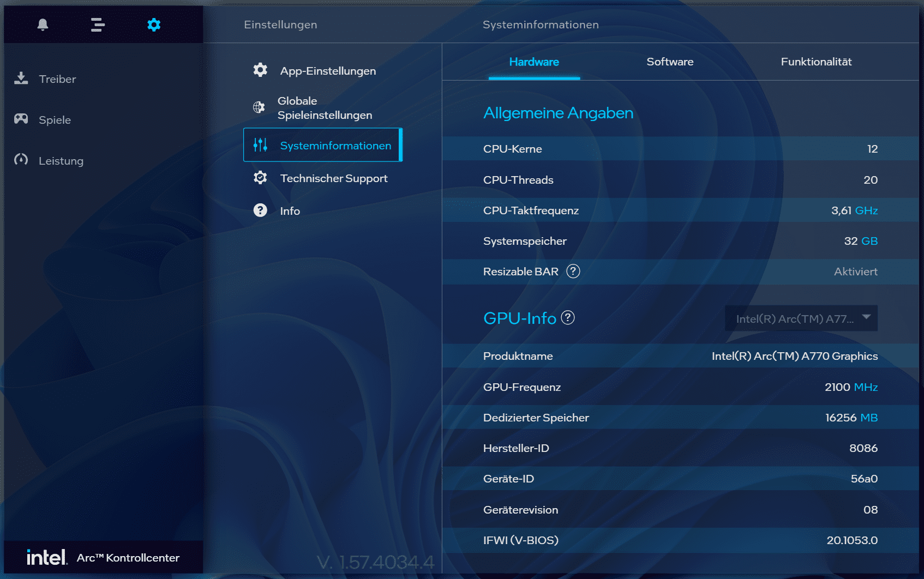Click the Technischer Support cog icon

260,178
